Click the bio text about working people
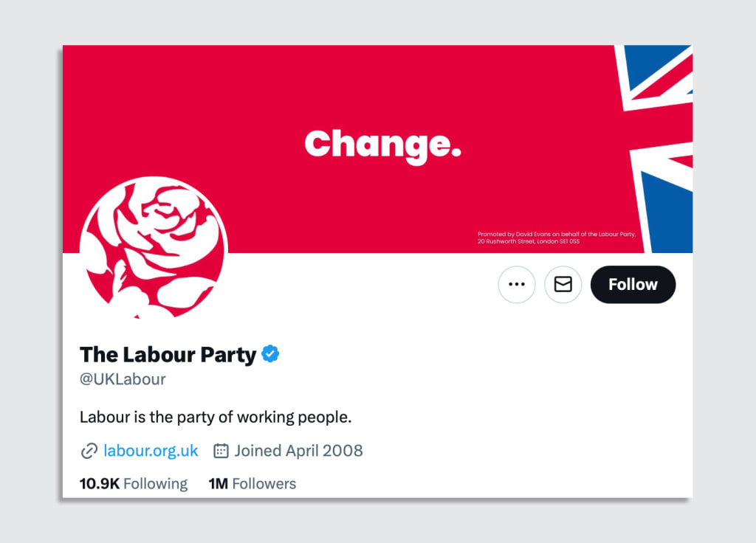Screen dimensions: 756x543 (x=216, y=417)
